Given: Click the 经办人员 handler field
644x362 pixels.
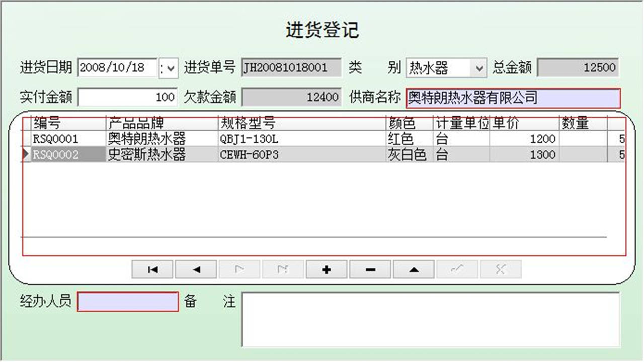Looking at the screenshot, I should (127, 302).
